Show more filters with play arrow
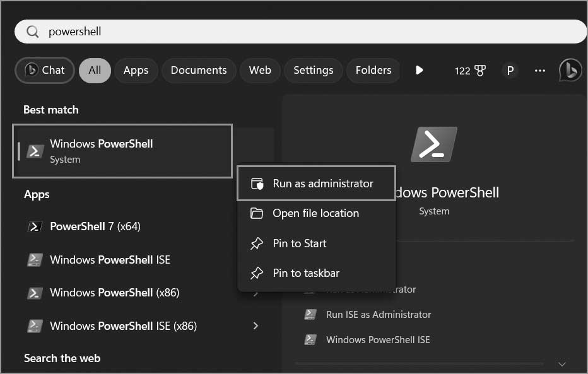This screenshot has height=374, width=588. (420, 70)
